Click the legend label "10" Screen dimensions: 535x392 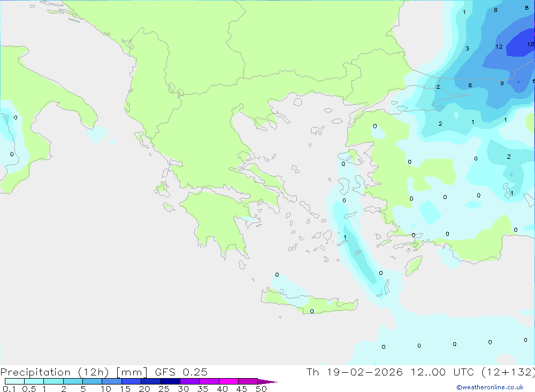click(x=106, y=389)
